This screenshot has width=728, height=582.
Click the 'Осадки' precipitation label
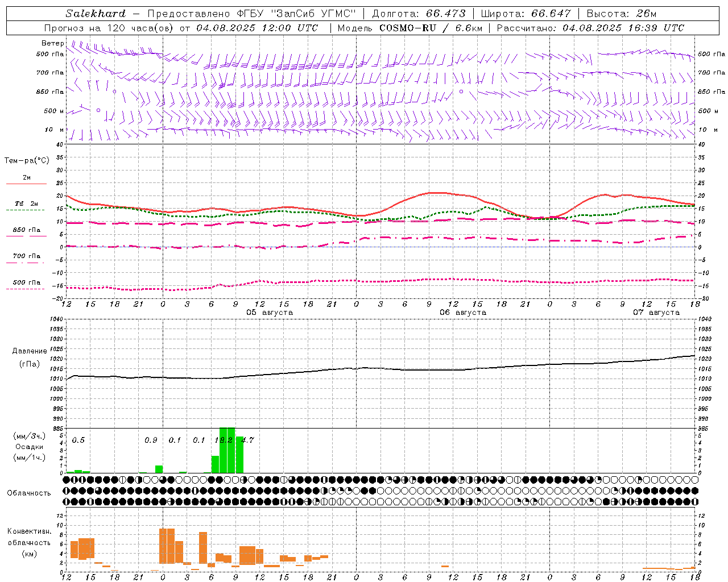click(x=29, y=447)
